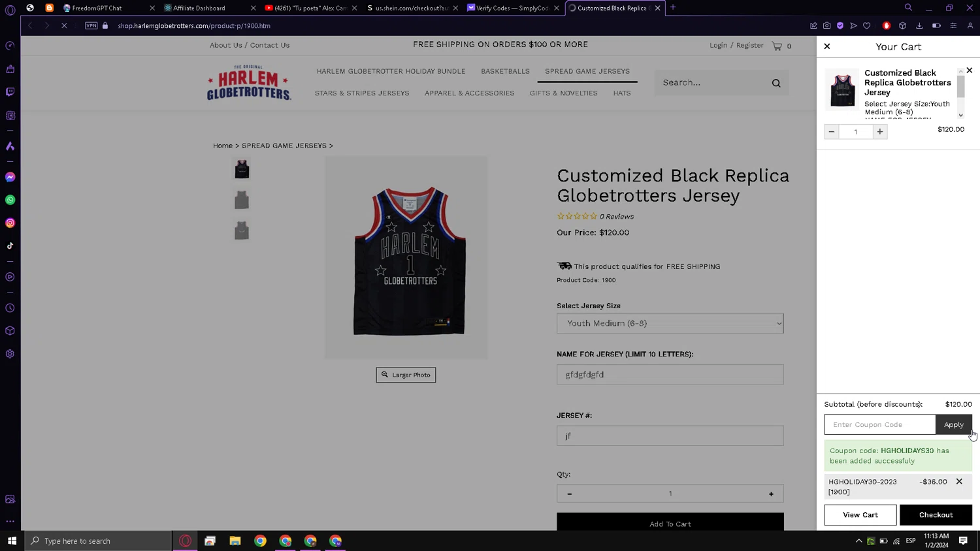980x551 pixels.
Task: Click the Windows taskbar search box
Action: click(98, 541)
